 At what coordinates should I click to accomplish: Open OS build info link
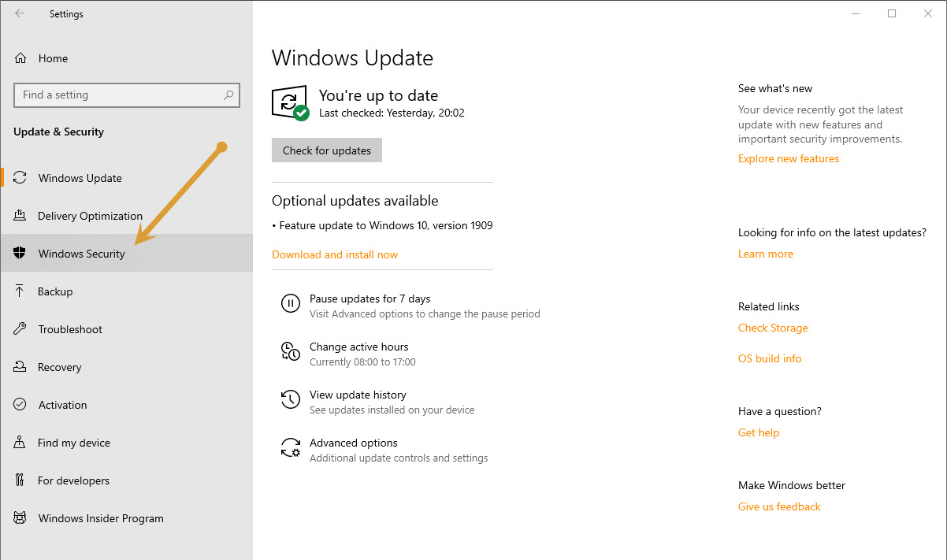tap(770, 358)
